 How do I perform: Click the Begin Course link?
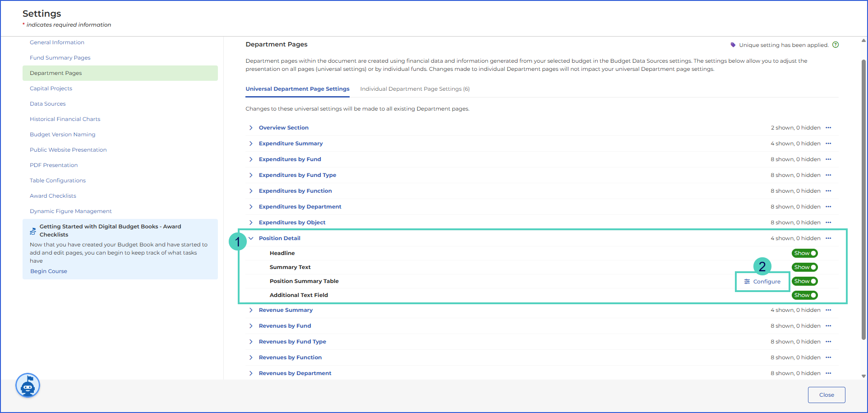(49, 271)
